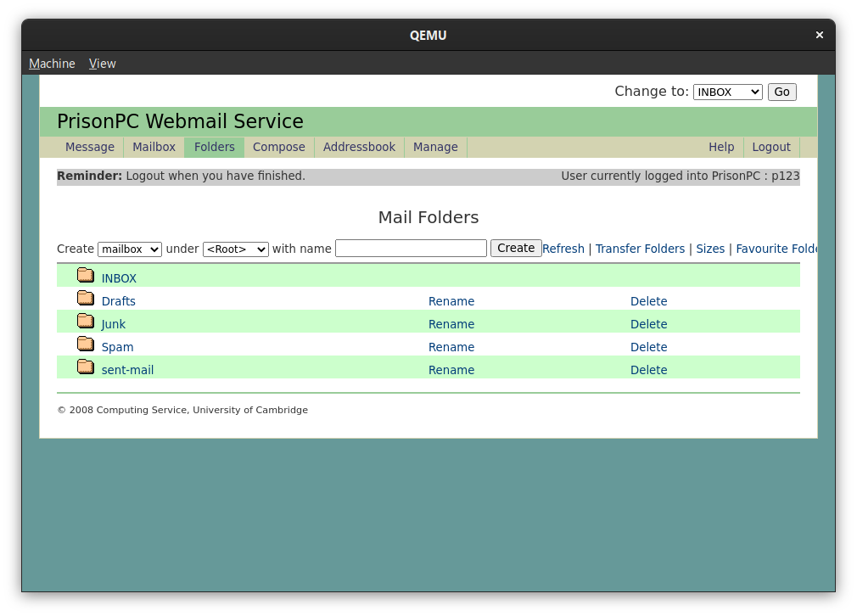Open the Favourite Folders link

776,249
